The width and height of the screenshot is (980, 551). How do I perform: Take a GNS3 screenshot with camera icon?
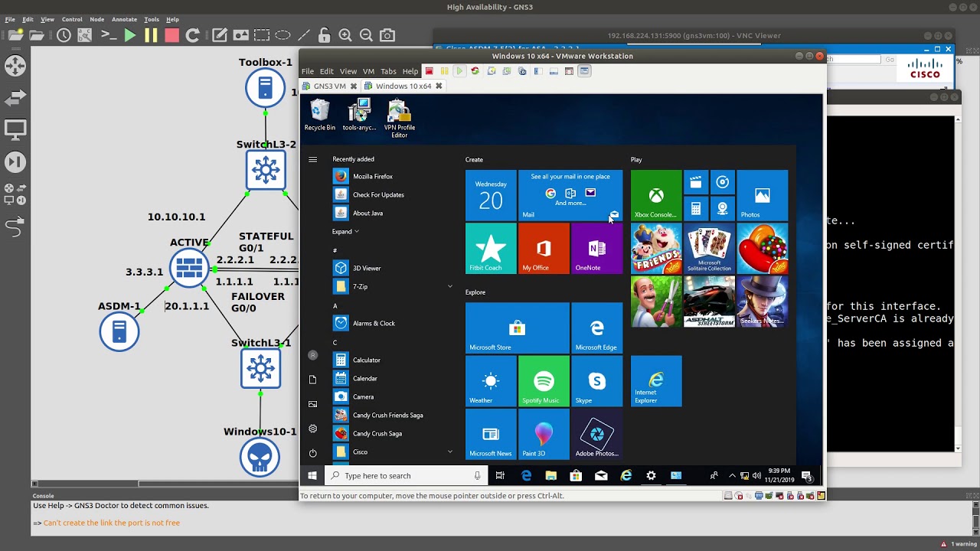[387, 35]
